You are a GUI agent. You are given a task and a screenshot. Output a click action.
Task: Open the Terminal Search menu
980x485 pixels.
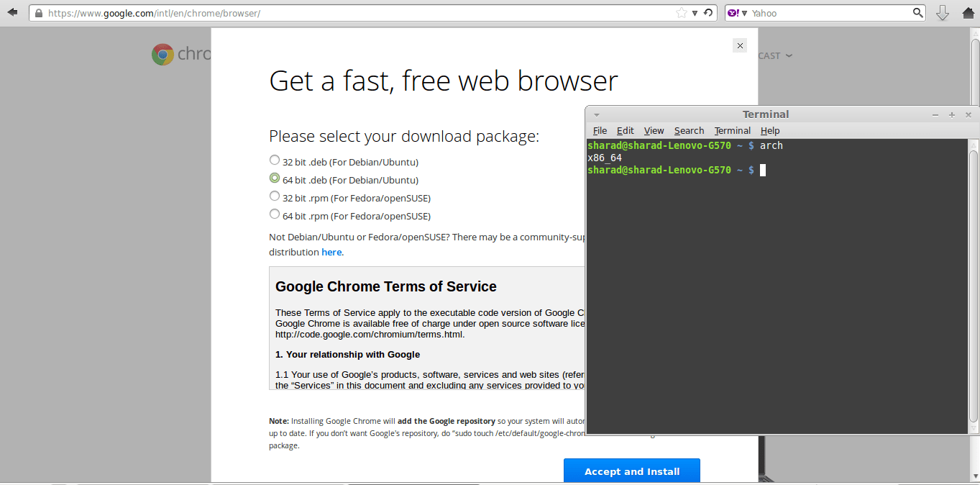point(689,130)
